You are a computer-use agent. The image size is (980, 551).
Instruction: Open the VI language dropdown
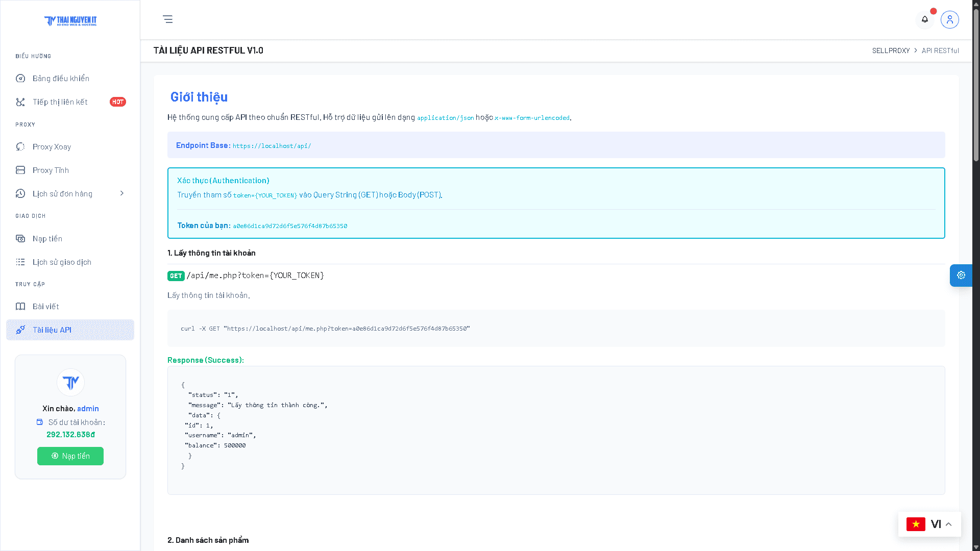coord(929,524)
